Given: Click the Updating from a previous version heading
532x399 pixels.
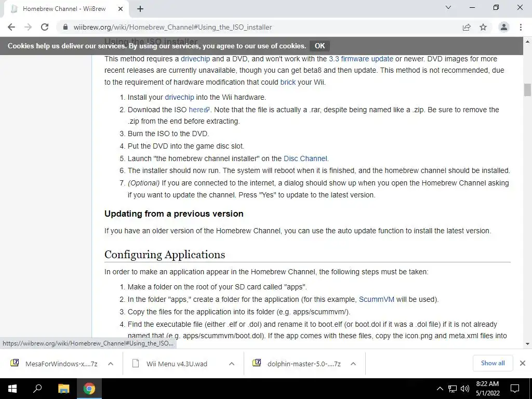Looking at the screenshot, I should 174,214.
